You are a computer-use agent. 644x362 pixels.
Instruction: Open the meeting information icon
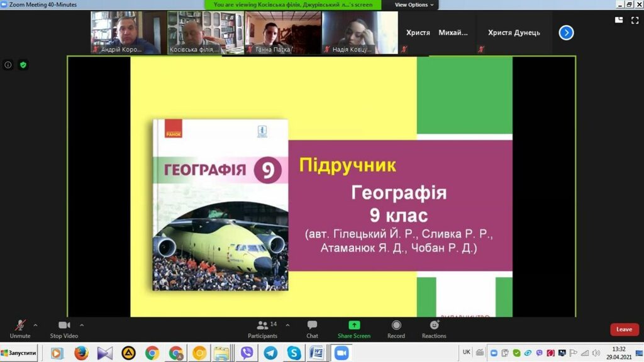coord(8,65)
